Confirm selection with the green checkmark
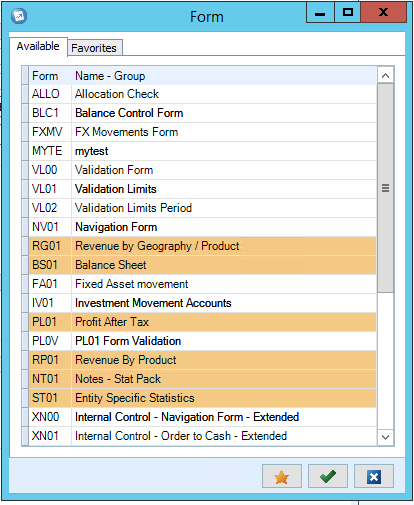 328,476
